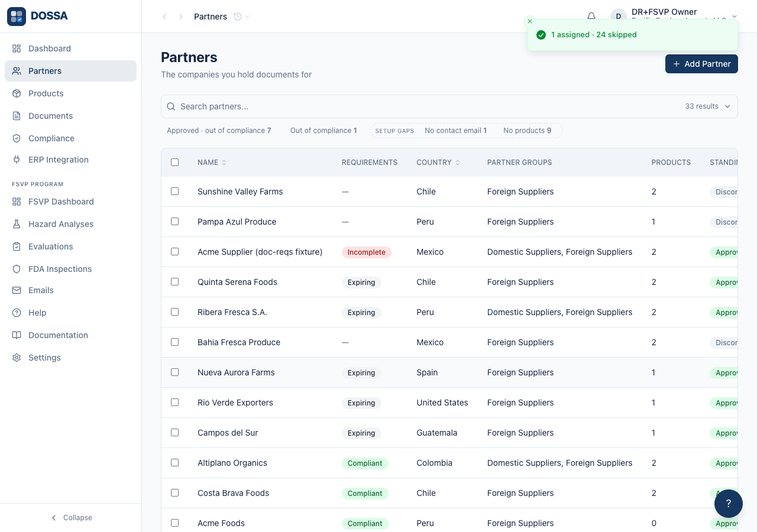Toggle the select-all partners checkbox

tap(174, 162)
